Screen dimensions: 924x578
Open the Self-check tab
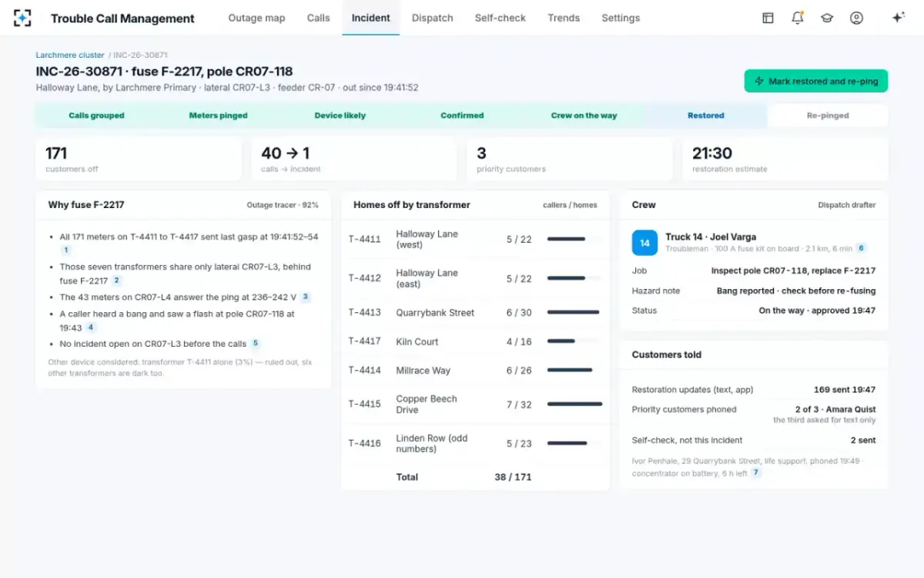pyautogui.click(x=500, y=18)
